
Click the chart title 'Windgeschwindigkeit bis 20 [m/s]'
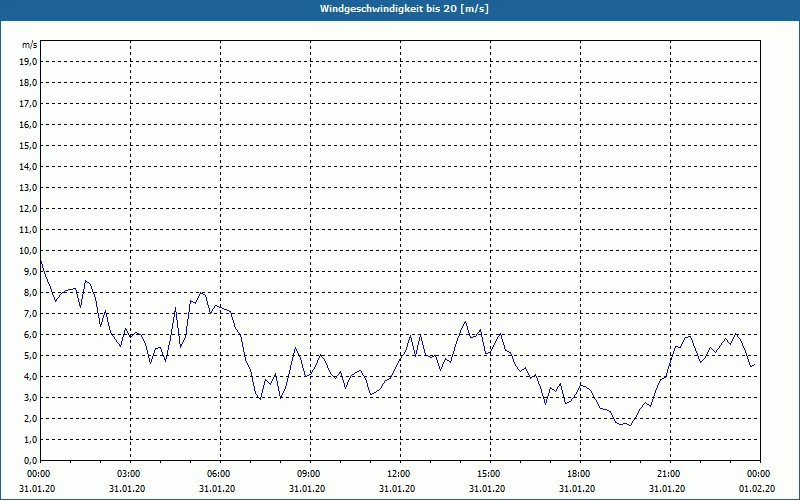point(404,9)
